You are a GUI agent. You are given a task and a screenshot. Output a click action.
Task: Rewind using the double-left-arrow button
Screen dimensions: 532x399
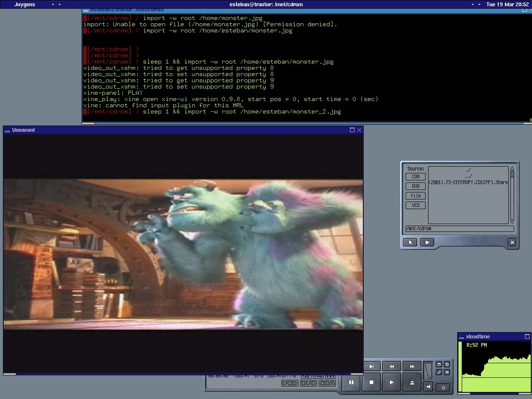[392, 366]
